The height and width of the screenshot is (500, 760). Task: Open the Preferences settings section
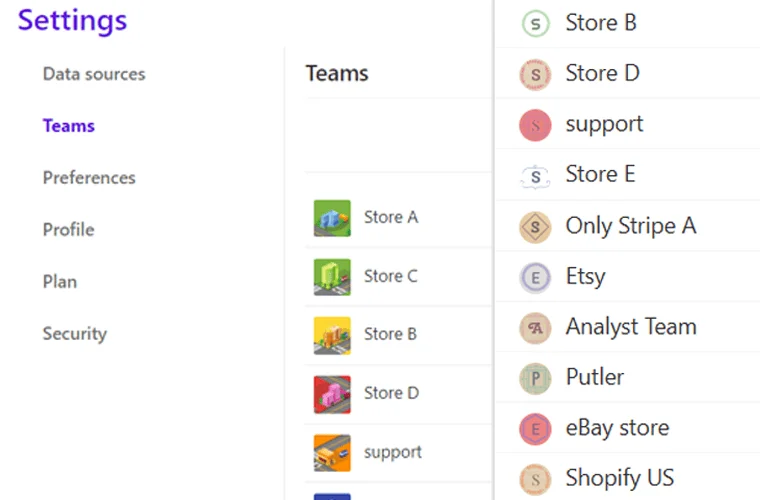tap(89, 178)
